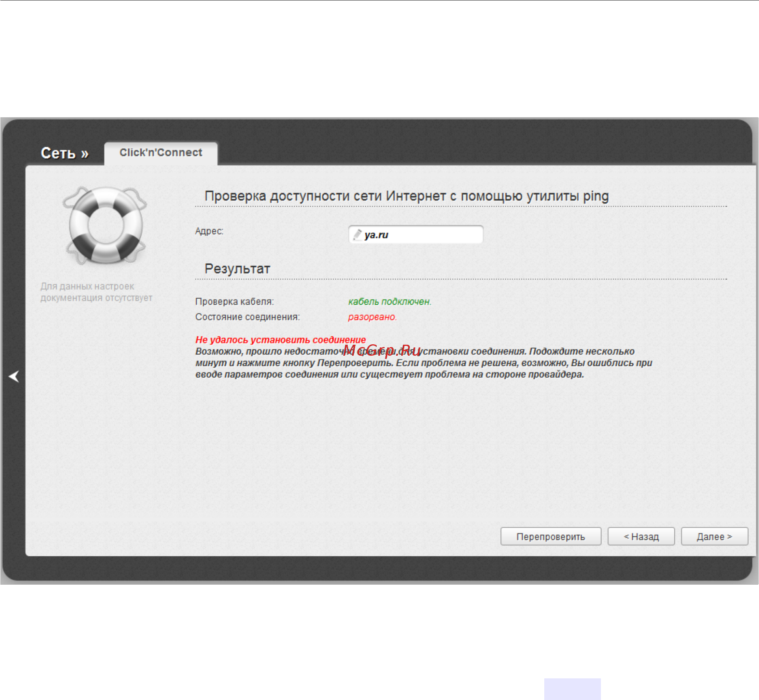This screenshot has width=759, height=700.
Task: Click the 'Адрес:' label
Action: [x=209, y=231]
